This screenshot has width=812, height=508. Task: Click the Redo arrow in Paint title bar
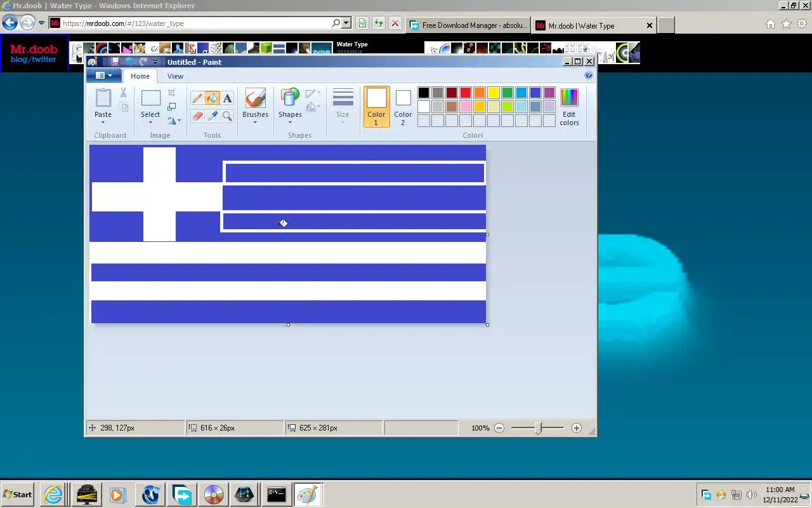coord(143,62)
